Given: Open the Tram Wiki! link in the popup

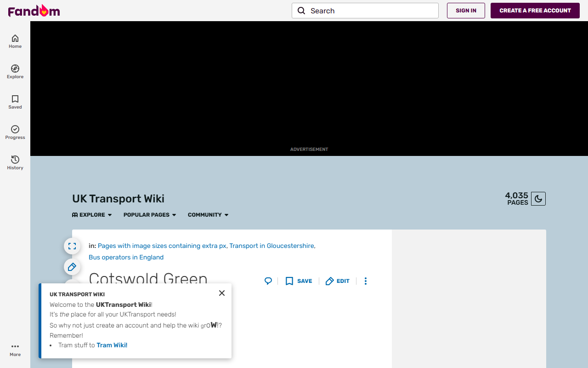Looking at the screenshot, I should pyautogui.click(x=112, y=345).
